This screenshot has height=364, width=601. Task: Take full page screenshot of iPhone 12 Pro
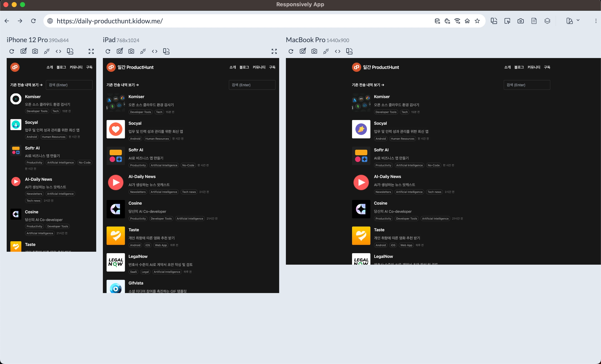click(35, 51)
